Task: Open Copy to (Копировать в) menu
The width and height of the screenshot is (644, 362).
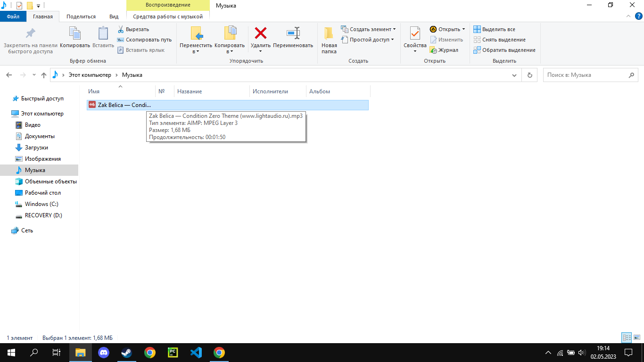Action: click(x=230, y=41)
